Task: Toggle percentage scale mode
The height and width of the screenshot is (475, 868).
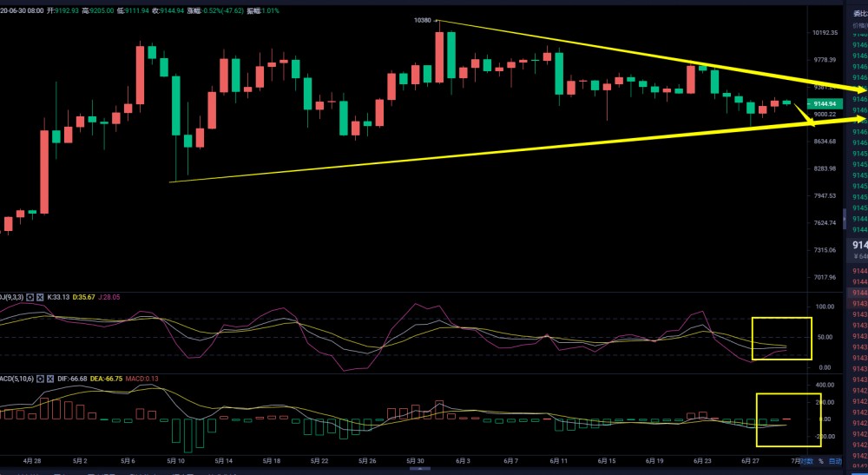Action: pyautogui.click(x=820, y=461)
